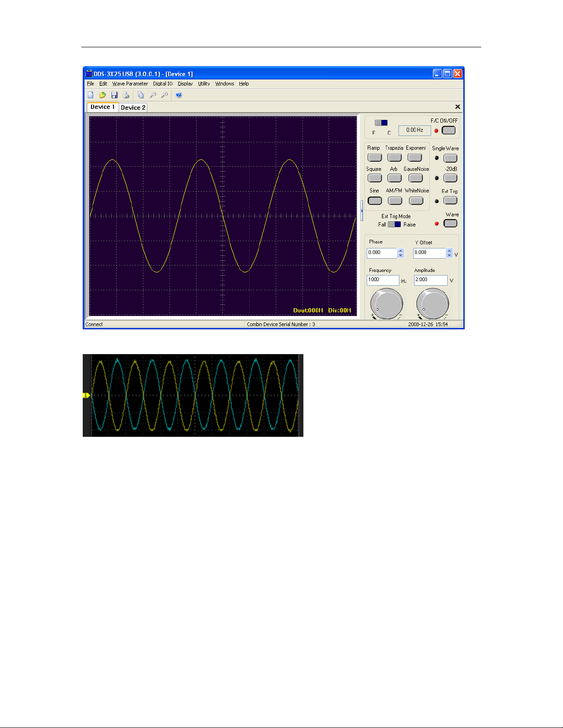This screenshot has width=563, height=728.
Task: Switch to the Device 1 tab
Action: (x=102, y=107)
